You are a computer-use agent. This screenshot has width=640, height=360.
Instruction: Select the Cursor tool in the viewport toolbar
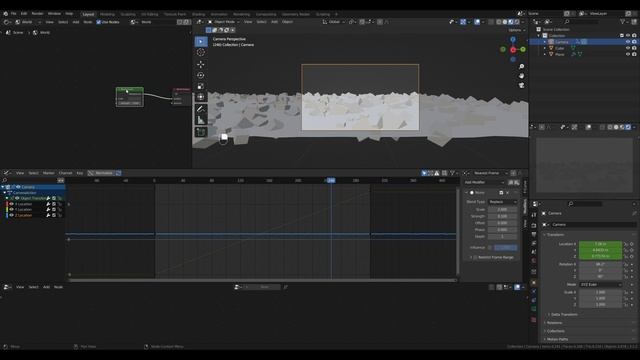point(201,52)
